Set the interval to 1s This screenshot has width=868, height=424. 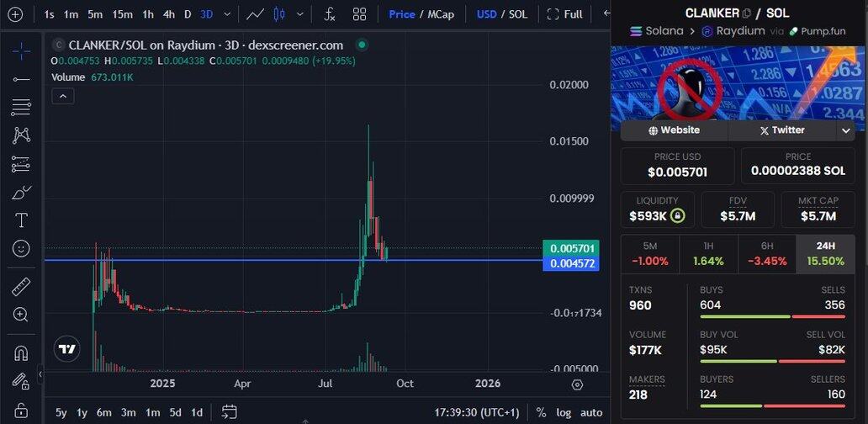pyautogui.click(x=49, y=13)
